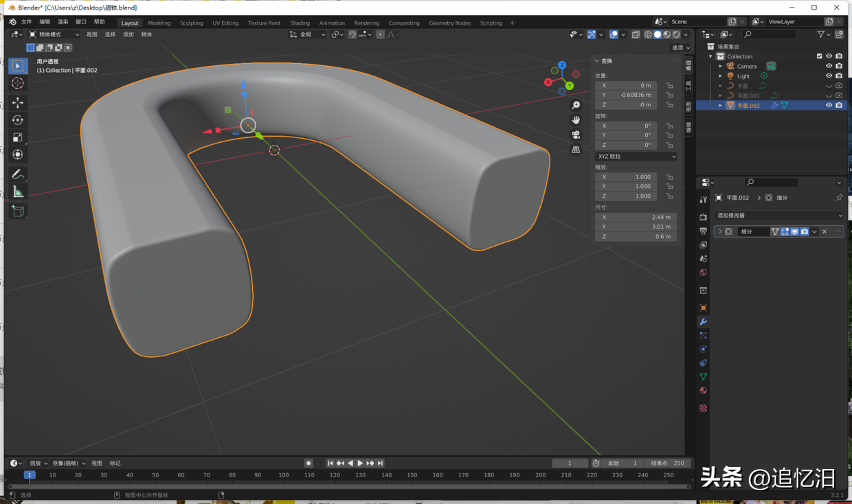Enable Wireframe viewport shading mode
Viewport: 852px width, 504px height.
click(649, 34)
